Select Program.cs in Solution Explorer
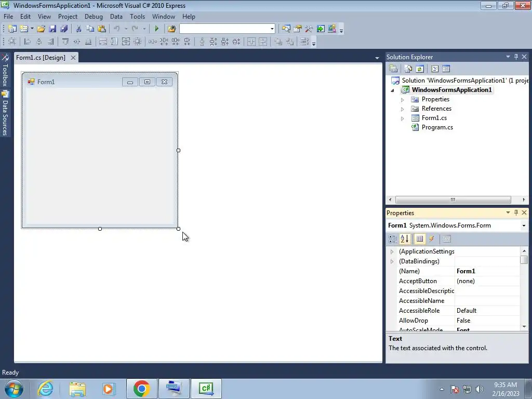Screen dimensions: 532x399 tap(437, 127)
